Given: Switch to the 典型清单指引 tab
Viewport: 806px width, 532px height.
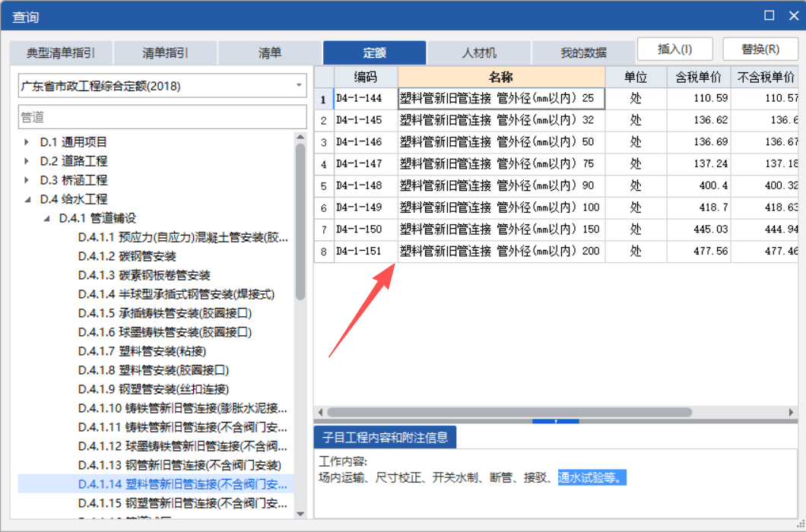Looking at the screenshot, I should 61,52.
